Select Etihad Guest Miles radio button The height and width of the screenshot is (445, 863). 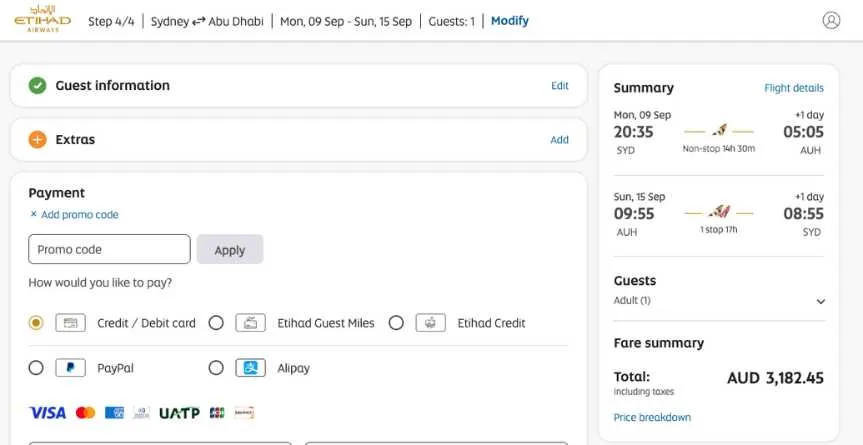[x=216, y=323]
